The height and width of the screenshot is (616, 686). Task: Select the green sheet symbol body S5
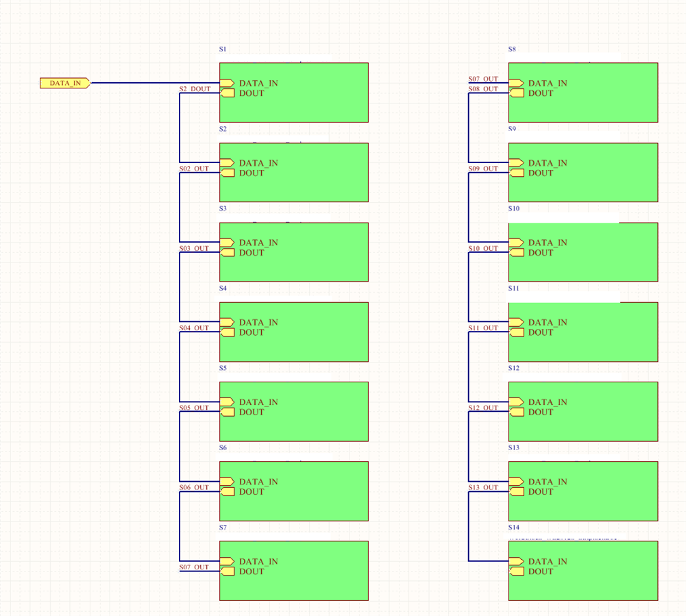[294, 412]
